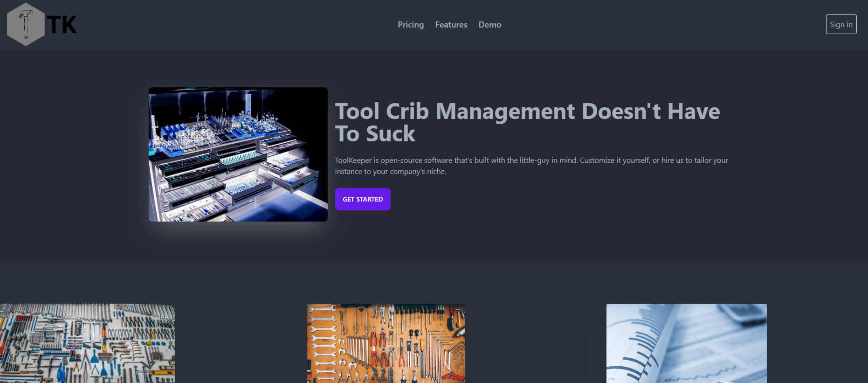Go to the Features section
Screen dimensions: 868x383
451,25
